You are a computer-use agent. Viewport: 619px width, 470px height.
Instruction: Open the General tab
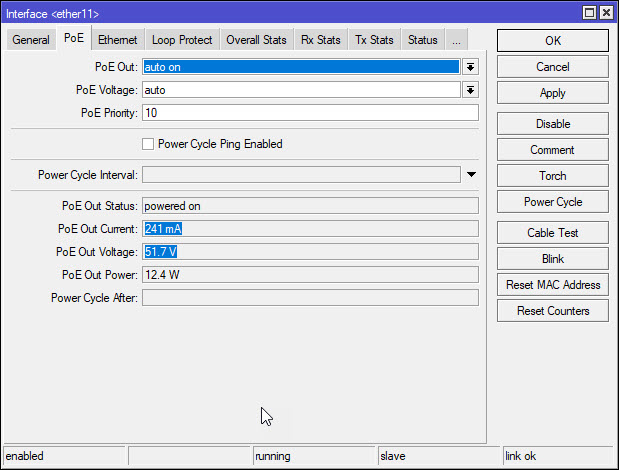point(31,40)
